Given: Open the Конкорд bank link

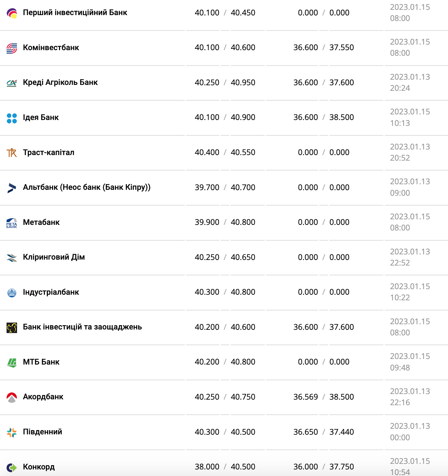Looking at the screenshot, I should [x=39, y=467].
